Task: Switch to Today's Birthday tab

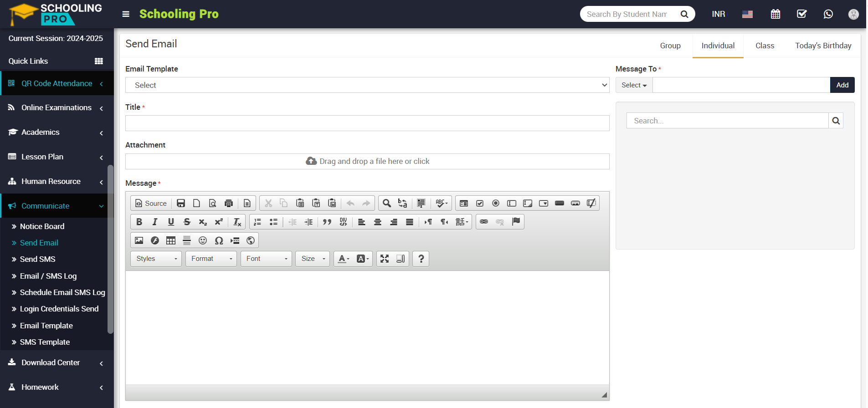Action: (823, 46)
